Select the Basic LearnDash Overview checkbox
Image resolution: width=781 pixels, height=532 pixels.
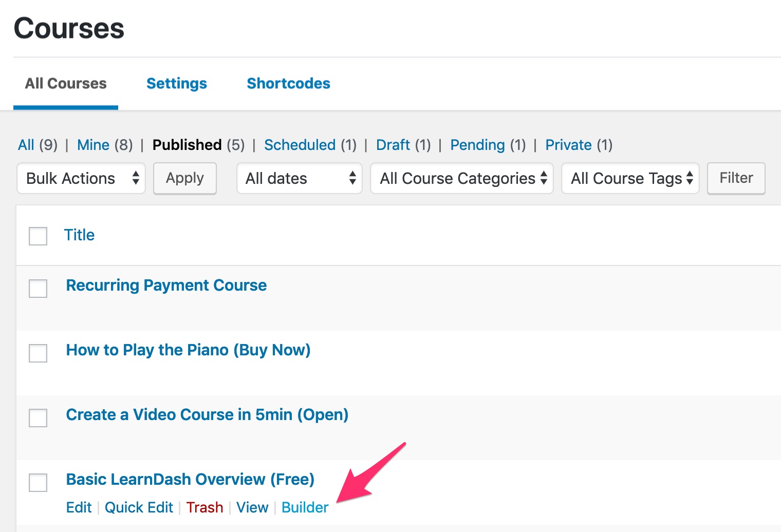click(x=38, y=483)
